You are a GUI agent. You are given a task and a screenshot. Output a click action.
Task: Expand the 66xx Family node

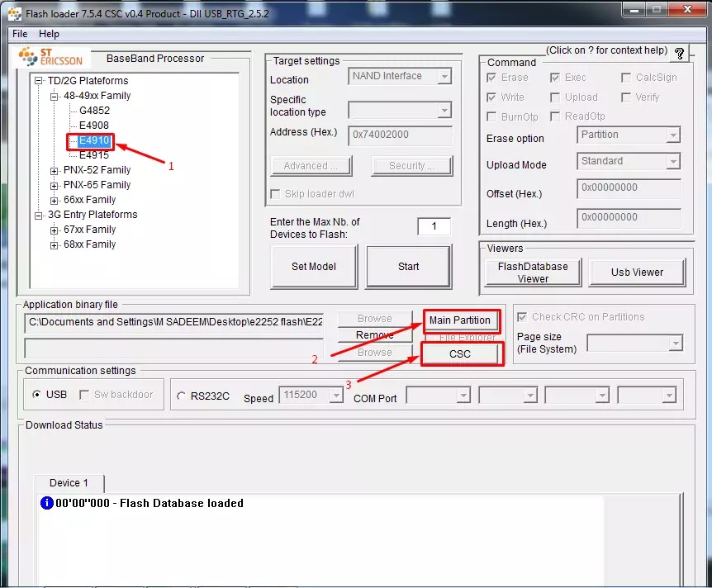tap(54, 200)
